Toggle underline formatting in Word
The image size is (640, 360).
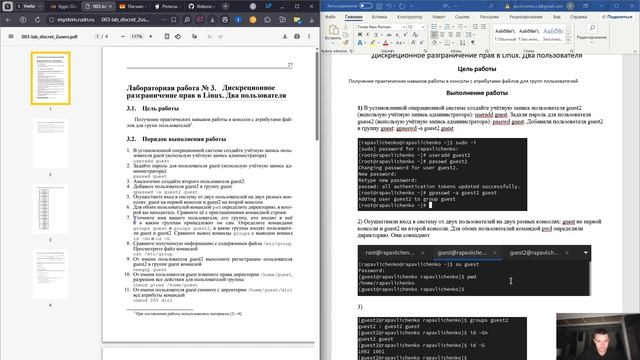376,34
